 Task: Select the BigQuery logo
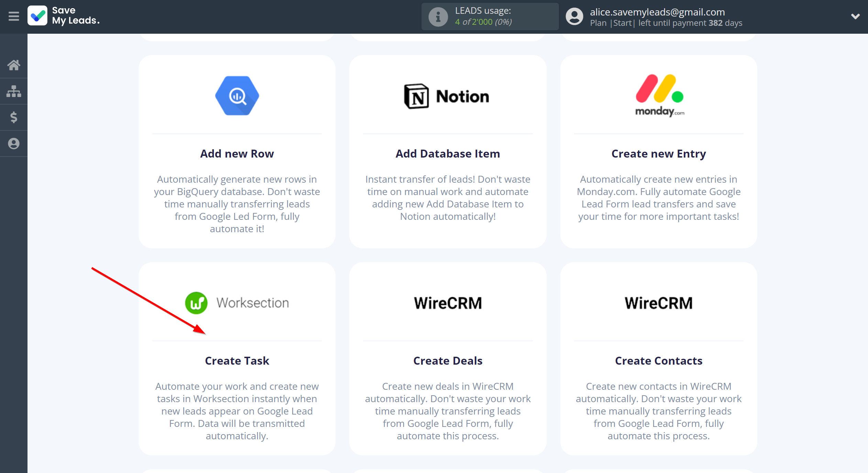click(237, 96)
